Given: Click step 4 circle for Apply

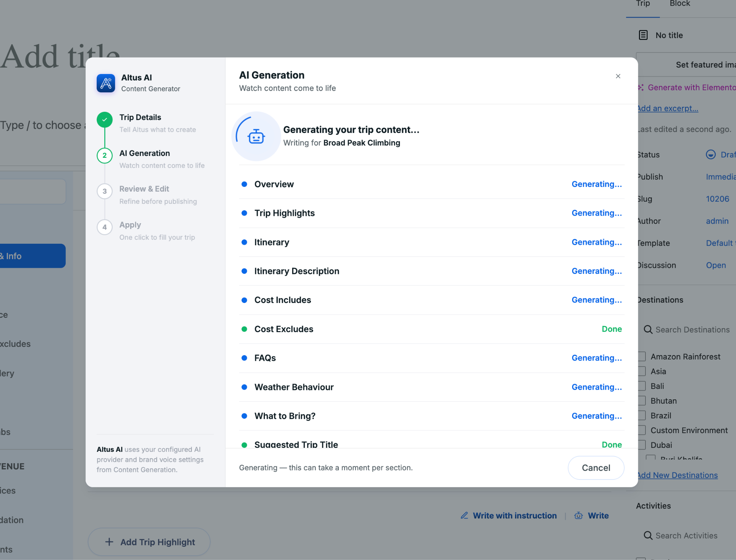Looking at the screenshot, I should click(105, 227).
